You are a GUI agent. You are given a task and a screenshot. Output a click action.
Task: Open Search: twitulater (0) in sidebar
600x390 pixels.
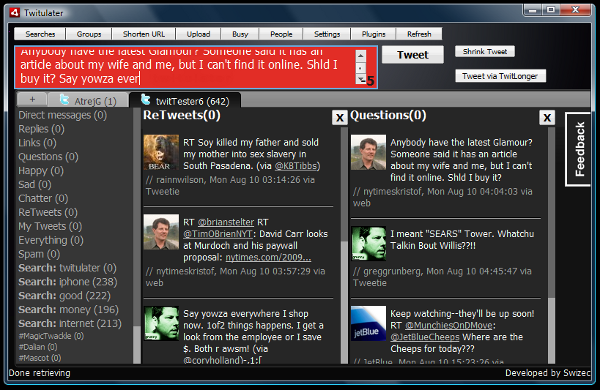67,268
